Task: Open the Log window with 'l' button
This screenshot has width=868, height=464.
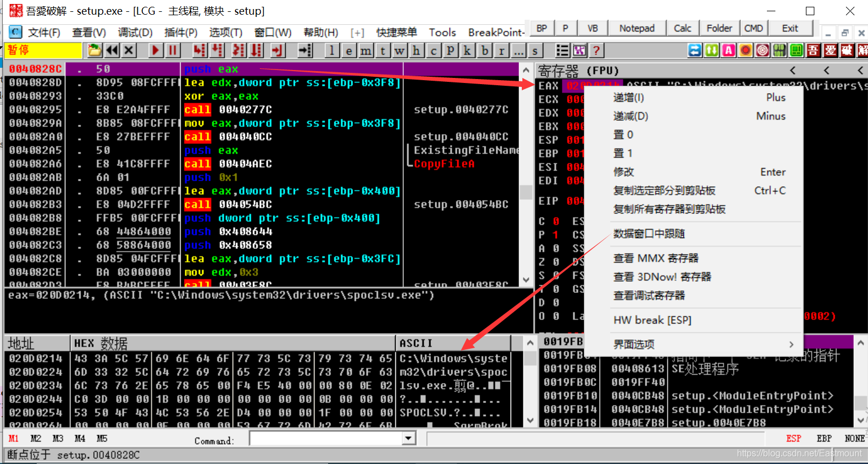Action: [332, 50]
